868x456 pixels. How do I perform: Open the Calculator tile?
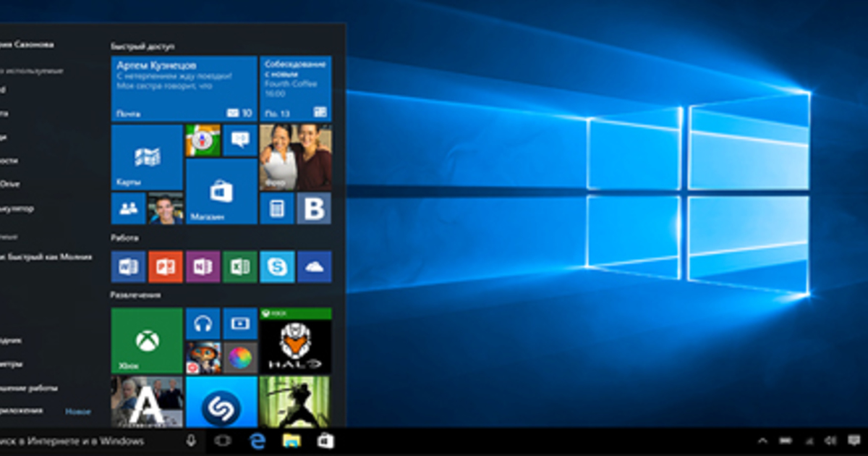[276, 208]
